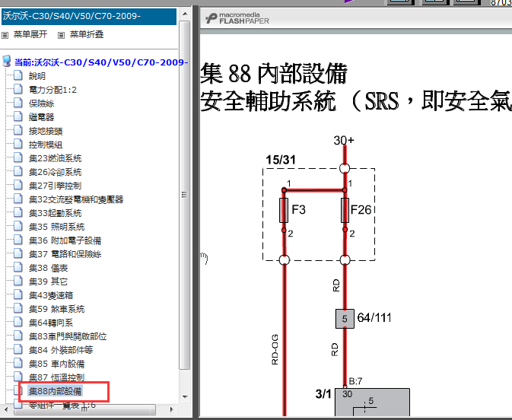Viewport: 512px width, 420px height.
Task: Open 集37 電路和保險絲 in the tree
Action: click(65, 254)
